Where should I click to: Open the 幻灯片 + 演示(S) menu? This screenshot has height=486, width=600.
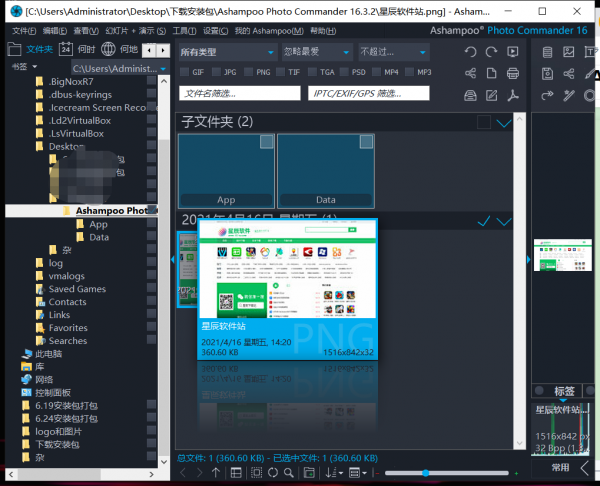136,31
